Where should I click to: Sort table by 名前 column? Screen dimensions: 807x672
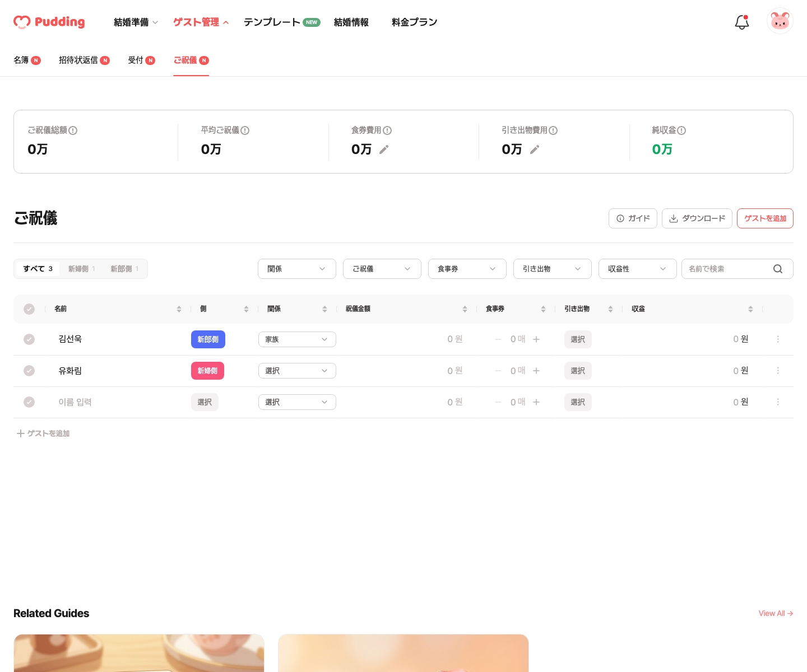(179, 309)
